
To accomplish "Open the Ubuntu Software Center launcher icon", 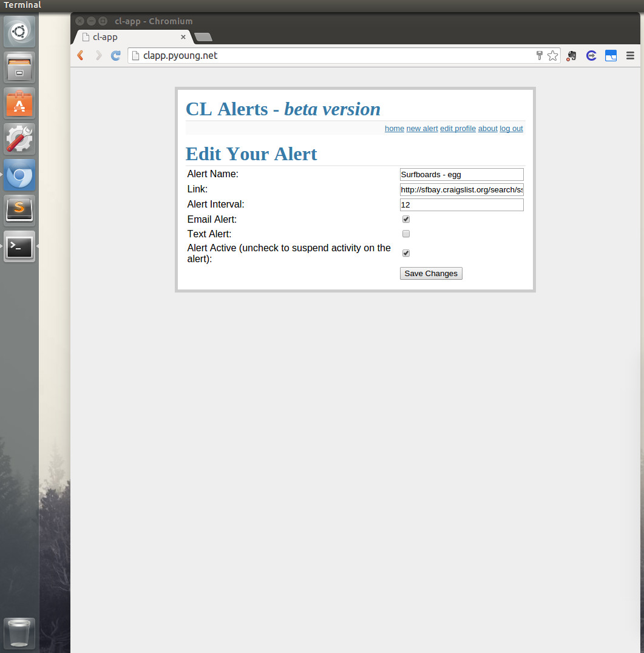I will (x=19, y=103).
